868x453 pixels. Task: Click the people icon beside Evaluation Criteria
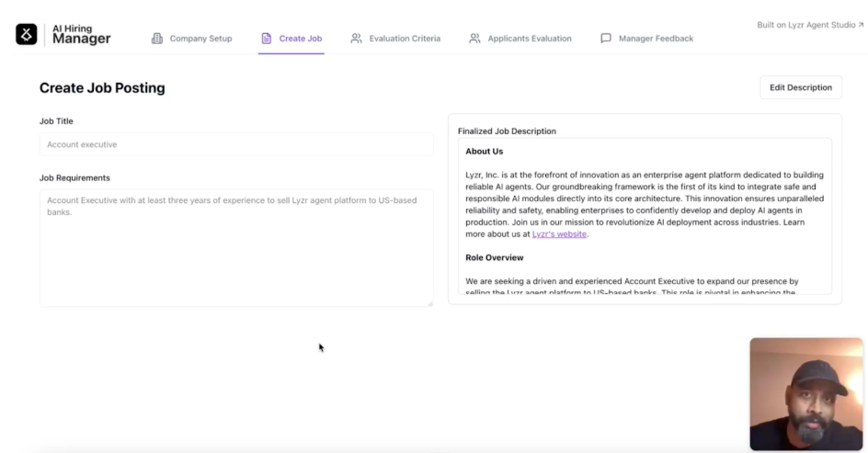[356, 39]
